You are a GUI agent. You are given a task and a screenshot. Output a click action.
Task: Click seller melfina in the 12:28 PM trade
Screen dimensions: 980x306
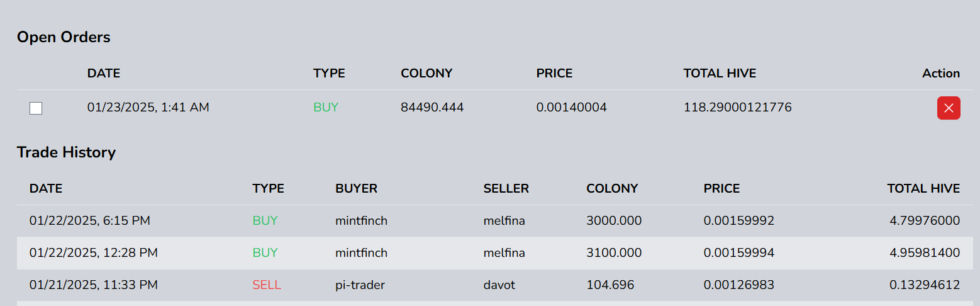coord(504,253)
